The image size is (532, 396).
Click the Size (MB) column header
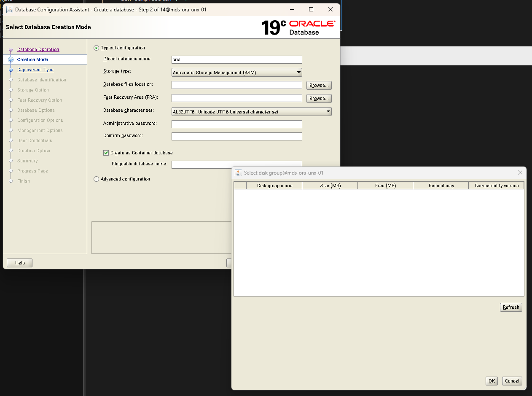tap(330, 186)
